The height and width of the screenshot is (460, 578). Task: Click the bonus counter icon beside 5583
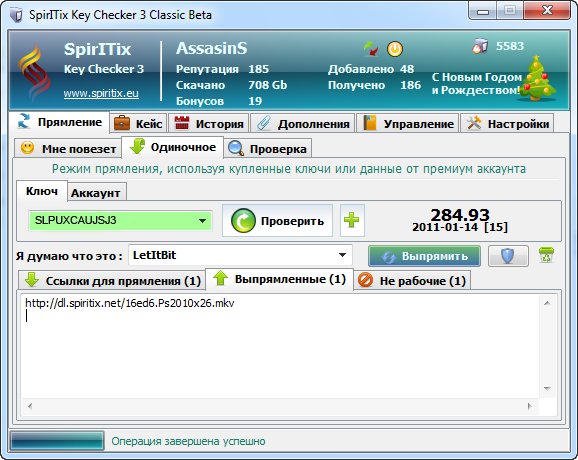coord(480,46)
